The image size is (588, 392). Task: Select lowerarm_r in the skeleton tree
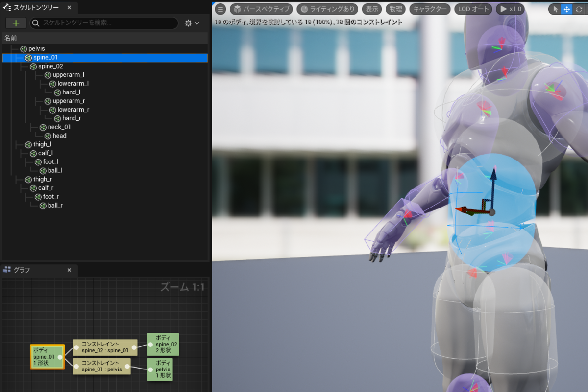tap(73, 110)
